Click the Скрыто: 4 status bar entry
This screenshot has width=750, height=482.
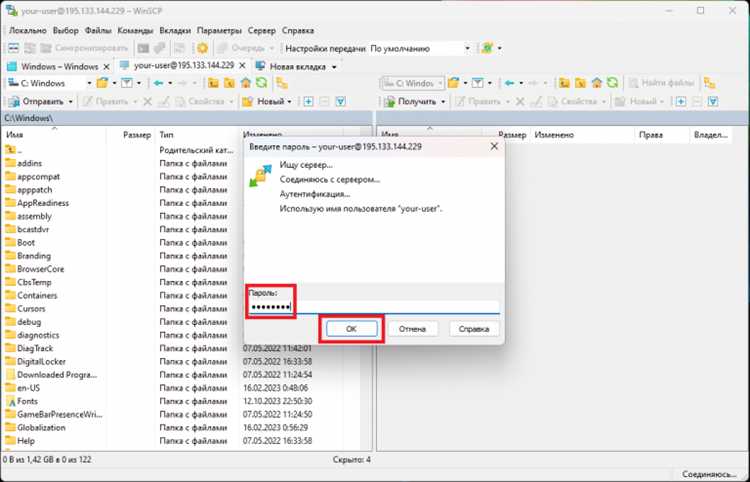[352, 460]
